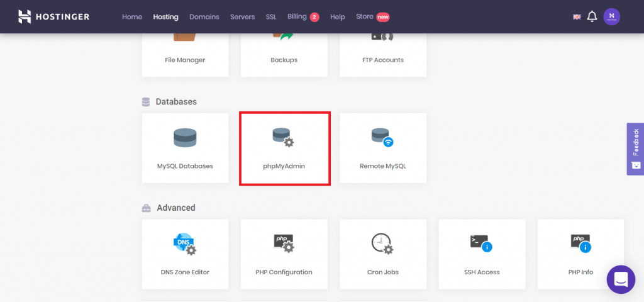
Task: Click the PHP Info label
Action: [580, 272]
